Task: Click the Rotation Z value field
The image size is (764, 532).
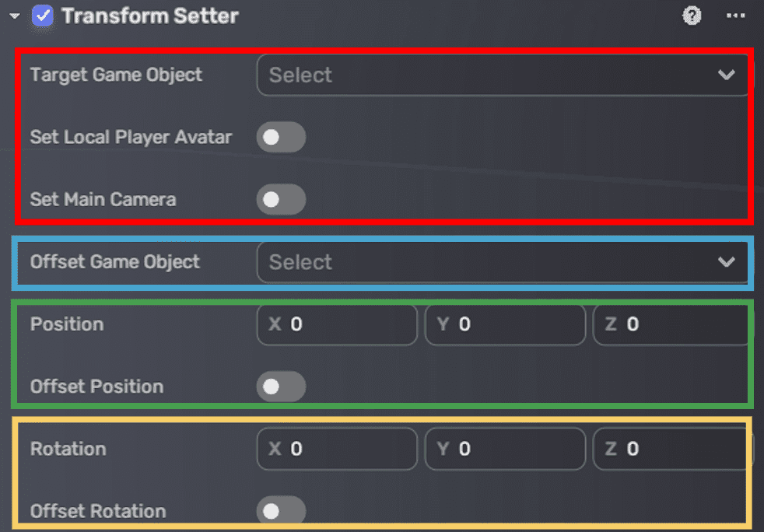Action: click(x=671, y=449)
